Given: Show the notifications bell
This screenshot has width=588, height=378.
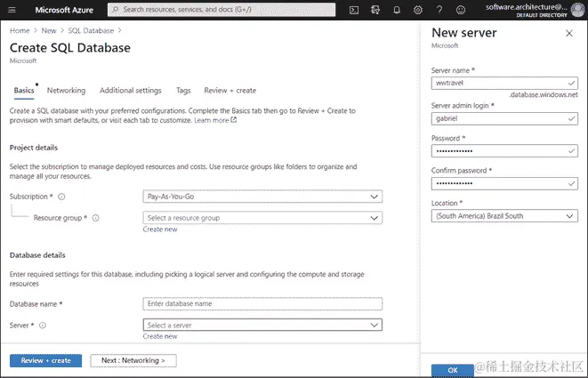Looking at the screenshot, I should (397, 10).
